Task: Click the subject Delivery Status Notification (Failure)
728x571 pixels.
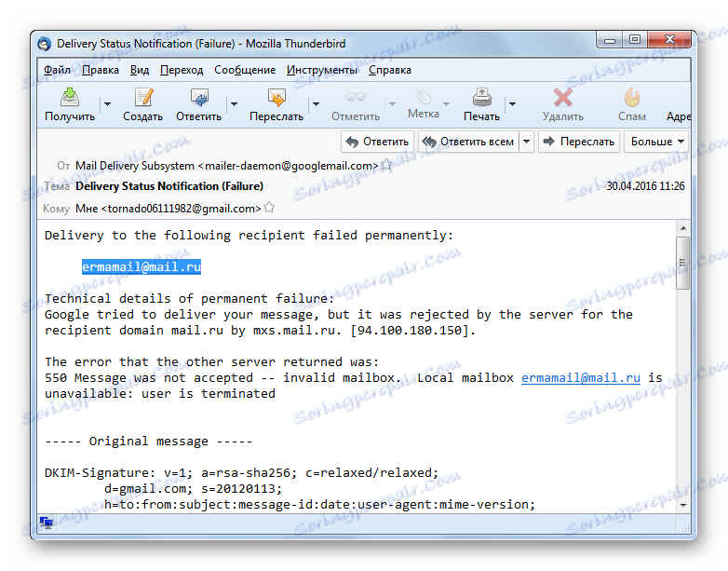Action: pyautogui.click(x=169, y=186)
